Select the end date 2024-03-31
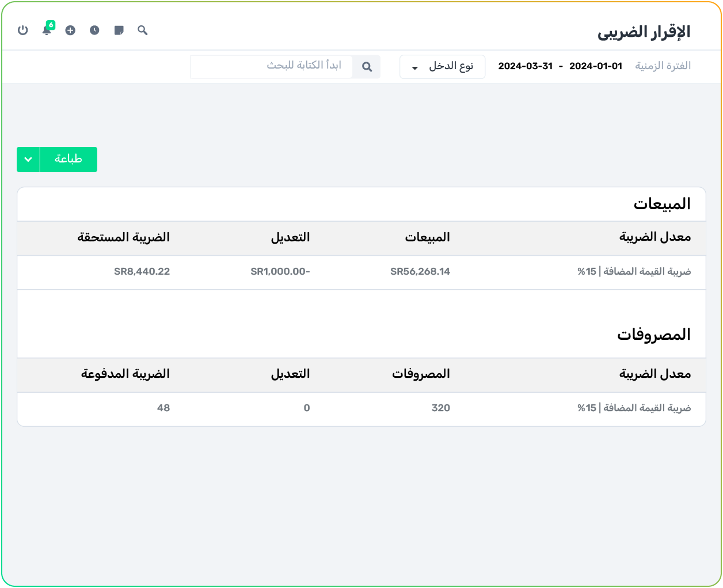 pyautogui.click(x=525, y=66)
